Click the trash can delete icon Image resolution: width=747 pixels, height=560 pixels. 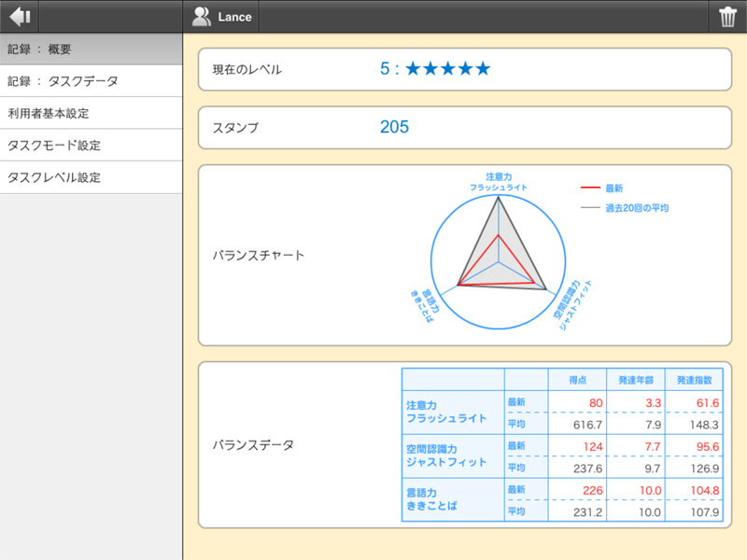(727, 17)
